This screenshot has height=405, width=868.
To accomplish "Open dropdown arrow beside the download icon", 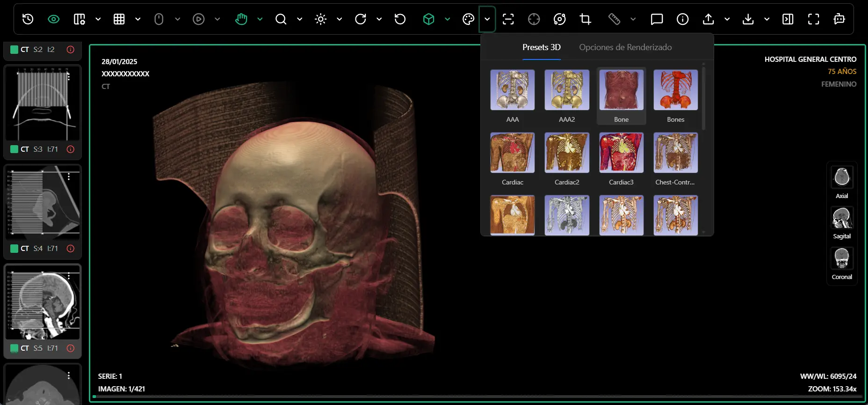I will click(x=767, y=19).
